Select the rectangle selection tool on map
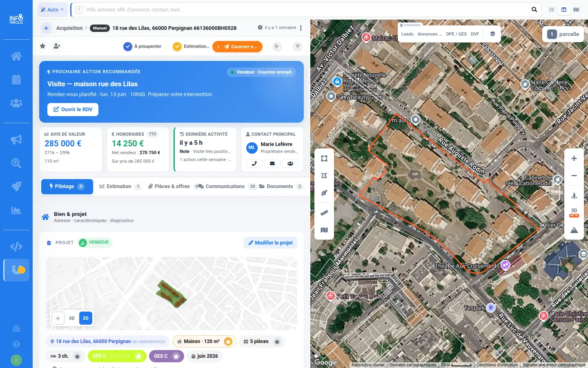Image resolution: width=588 pixels, height=368 pixels. [x=324, y=158]
